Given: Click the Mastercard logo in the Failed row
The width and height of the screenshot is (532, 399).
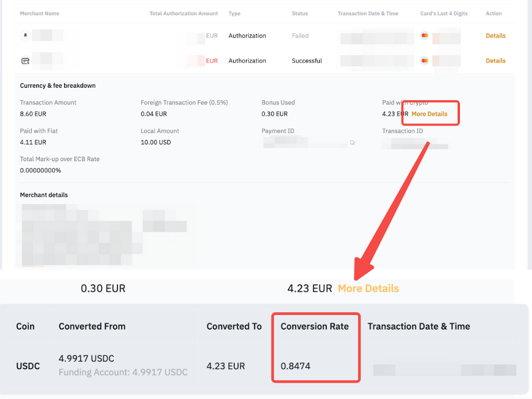Looking at the screenshot, I should [x=424, y=36].
